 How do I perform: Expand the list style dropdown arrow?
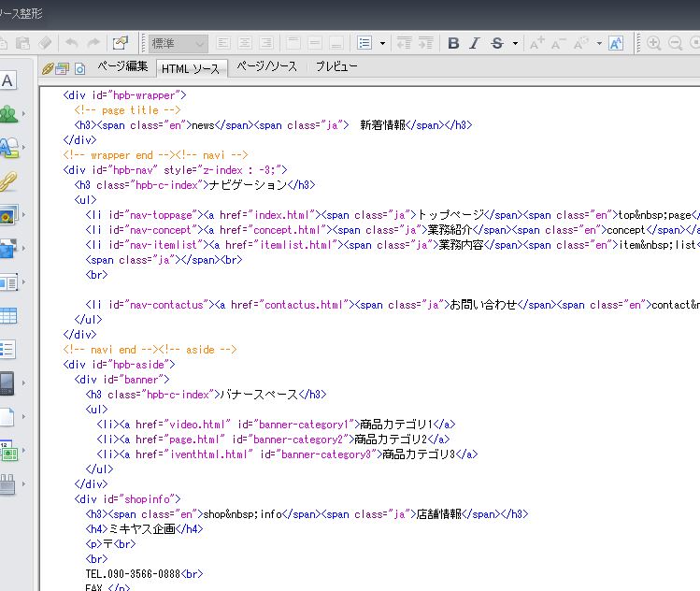(x=382, y=43)
